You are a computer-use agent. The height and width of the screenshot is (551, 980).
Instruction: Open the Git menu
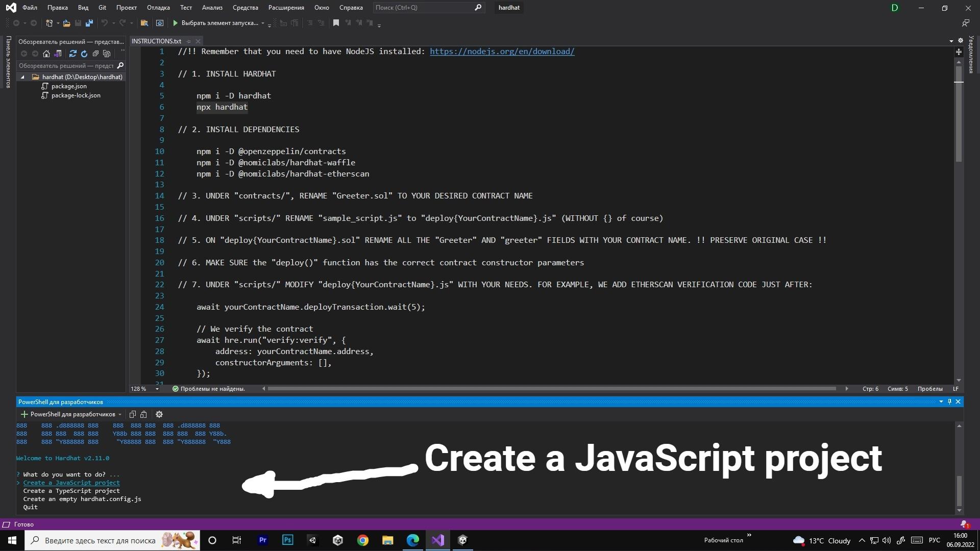coord(102,8)
